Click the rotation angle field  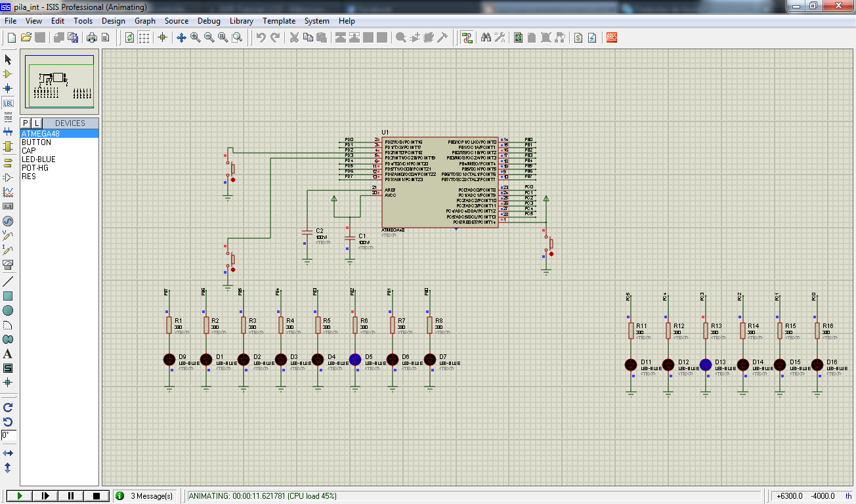pos(8,435)
